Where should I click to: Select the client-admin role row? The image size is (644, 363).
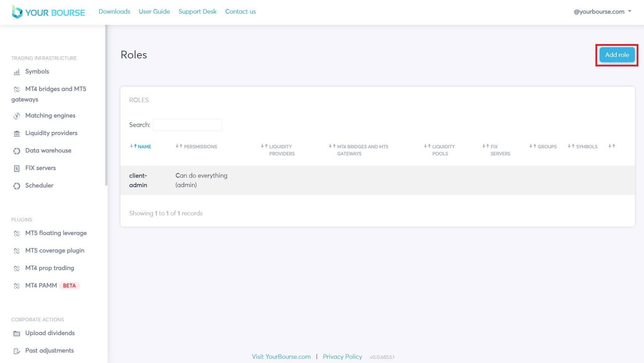(x=378, y=180)
